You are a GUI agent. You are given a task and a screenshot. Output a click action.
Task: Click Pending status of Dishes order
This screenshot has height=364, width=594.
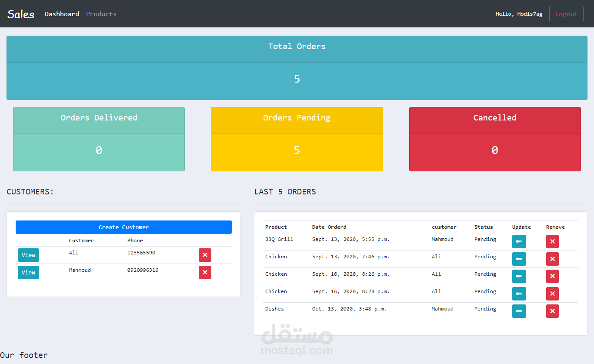[x=485, y=309]
